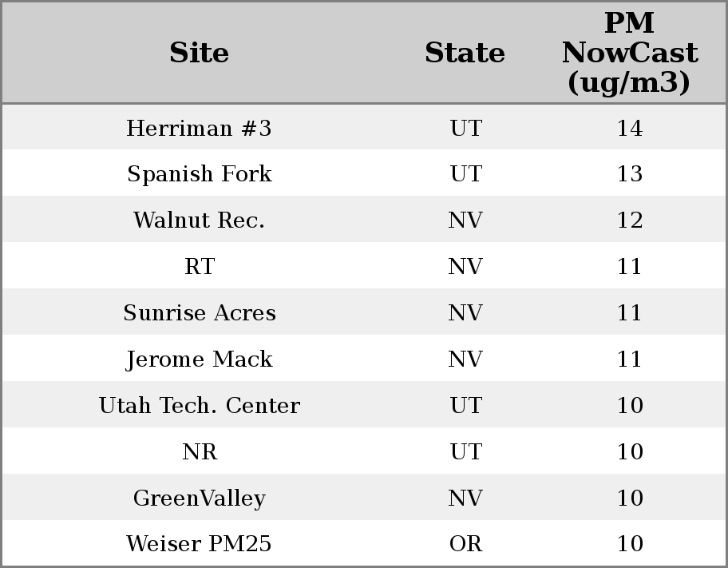Click the PM NowCast column header

[629, 53]
